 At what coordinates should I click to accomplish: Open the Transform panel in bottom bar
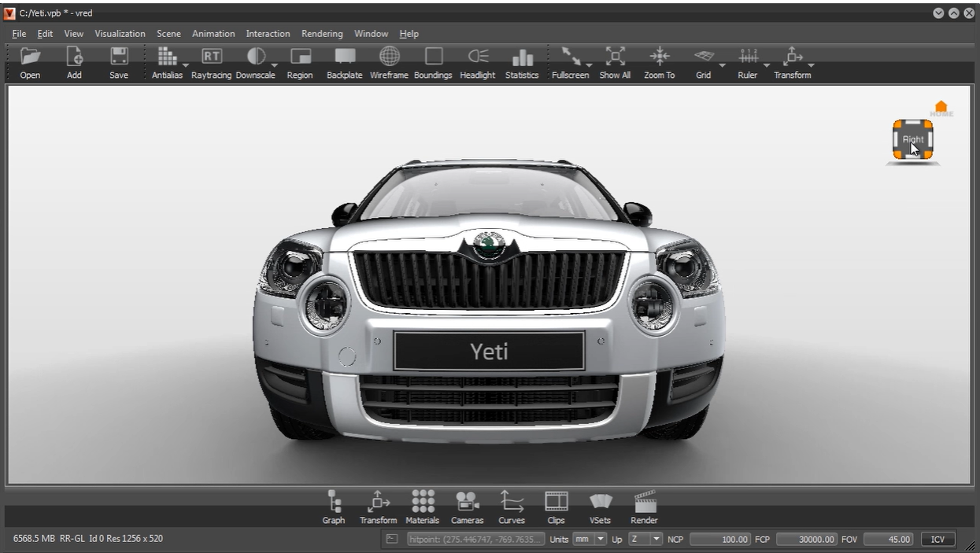[379, 501]
